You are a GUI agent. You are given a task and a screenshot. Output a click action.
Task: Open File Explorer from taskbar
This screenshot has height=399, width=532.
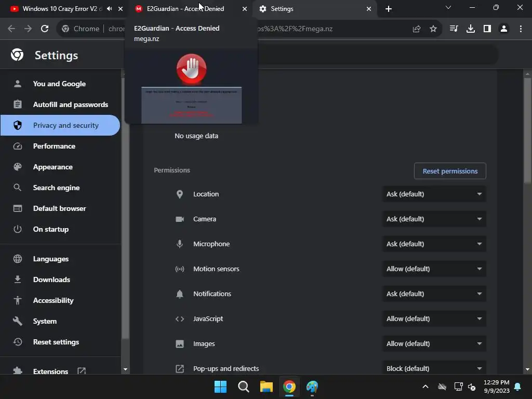pos(267,387)
